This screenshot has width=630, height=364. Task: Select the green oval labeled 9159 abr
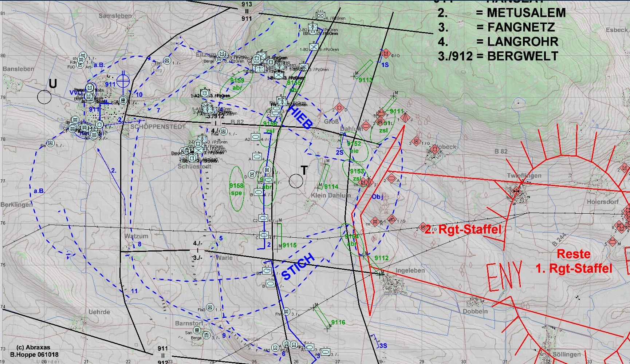pyautogui.click(x=237, y=84)
